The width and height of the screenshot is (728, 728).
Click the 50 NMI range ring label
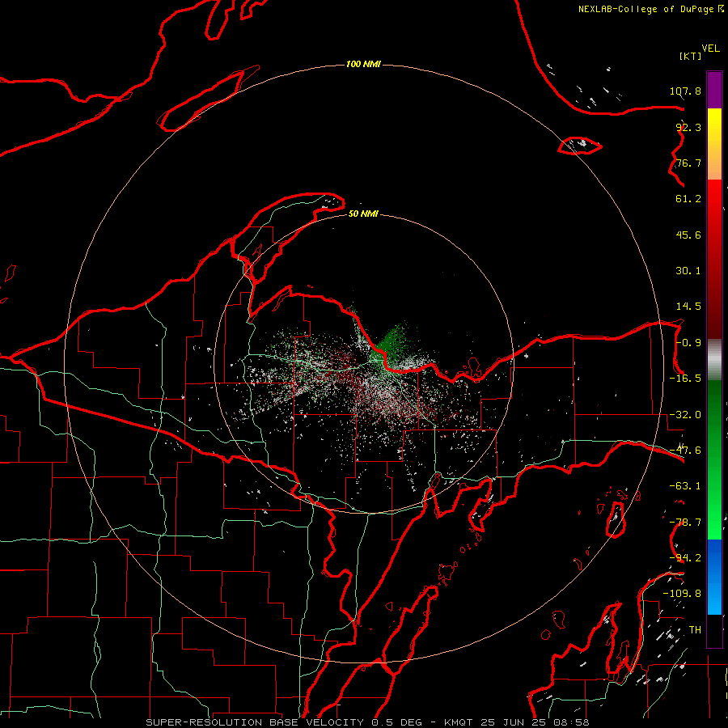(363, 214)
